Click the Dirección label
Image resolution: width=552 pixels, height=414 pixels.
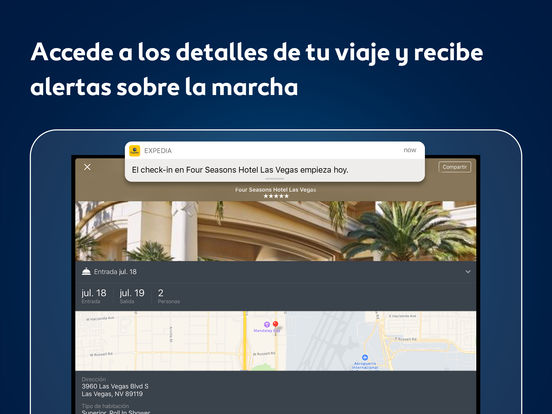pyautogui.click(x=94, y=379)
